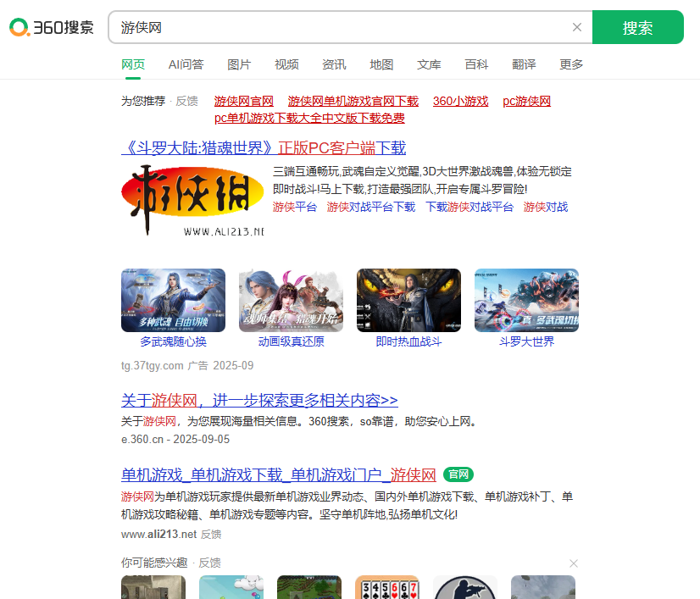The width and height of the screenshot is (700, 599).
Task: Open the soldier silhouette game thumbnail
Action: (x=464, y=587)
